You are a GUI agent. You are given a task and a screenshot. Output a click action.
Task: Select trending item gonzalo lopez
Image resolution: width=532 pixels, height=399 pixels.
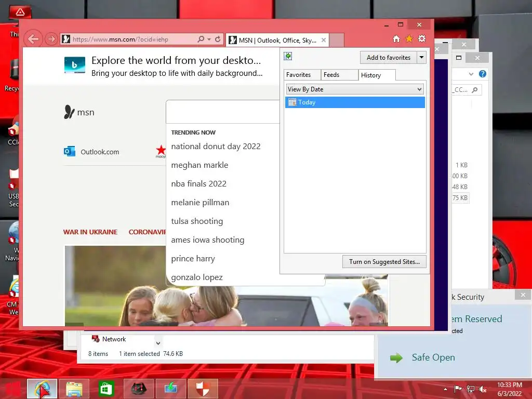(x=197, y=277)
